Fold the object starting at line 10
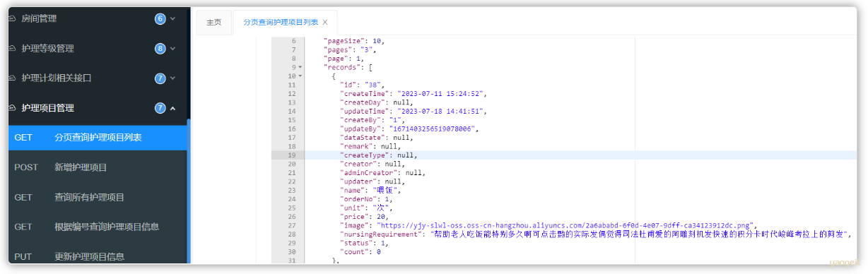Screen dimensions: 868x274 (300, 76)
